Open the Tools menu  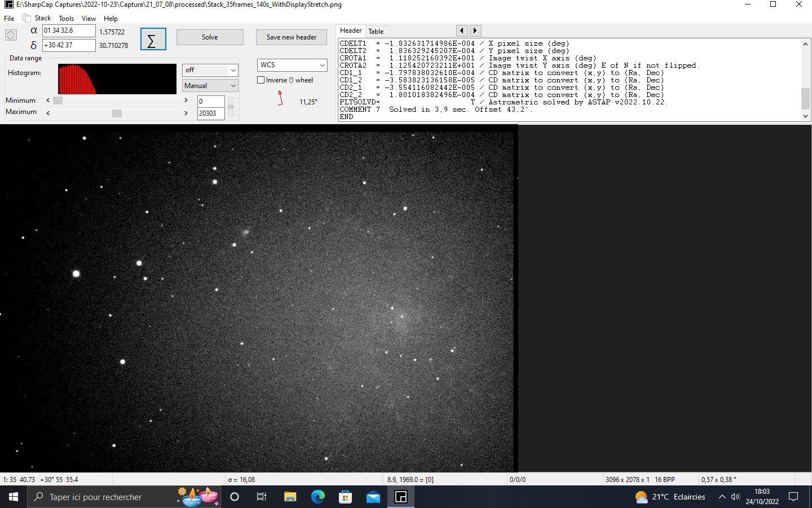click(66, 18)
